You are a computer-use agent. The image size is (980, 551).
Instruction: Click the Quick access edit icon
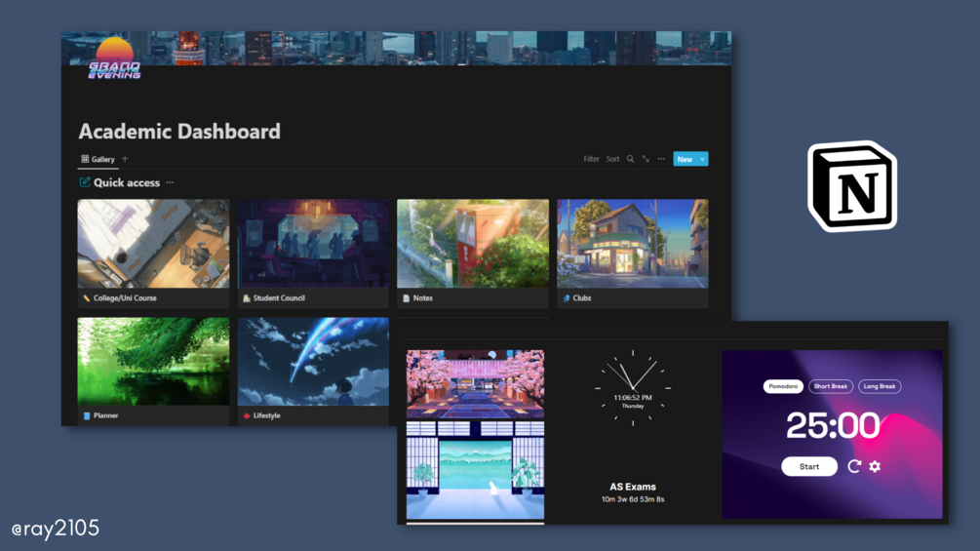(85, 182)
